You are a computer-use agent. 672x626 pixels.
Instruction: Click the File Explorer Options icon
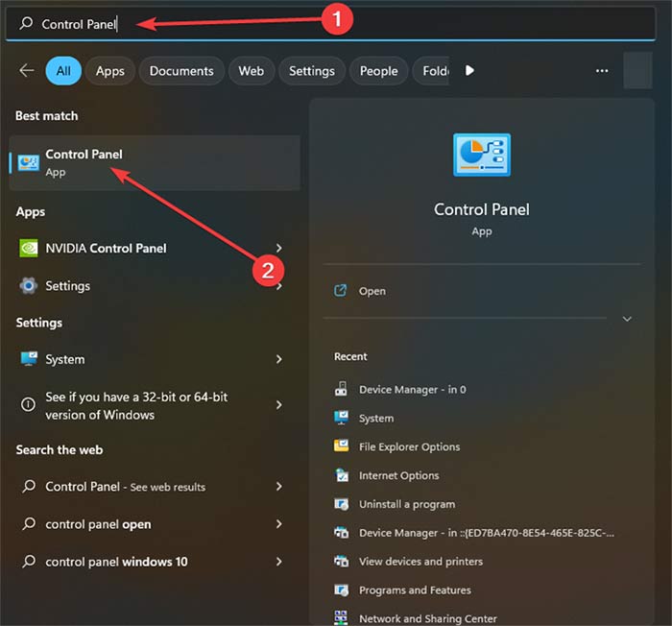click(x=341, y=445)
